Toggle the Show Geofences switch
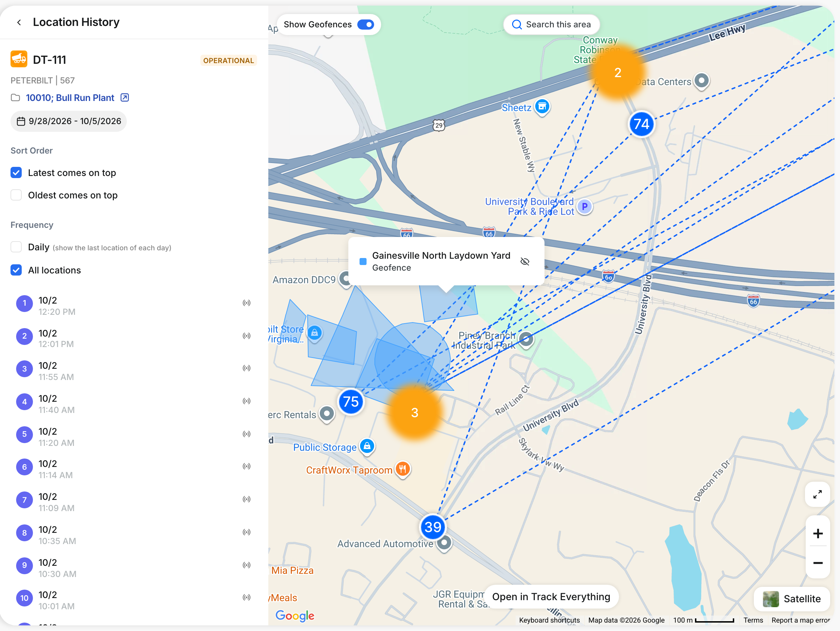Image resolution: width=840 pixels, height=631 pixels. click(x=366, y=24)
